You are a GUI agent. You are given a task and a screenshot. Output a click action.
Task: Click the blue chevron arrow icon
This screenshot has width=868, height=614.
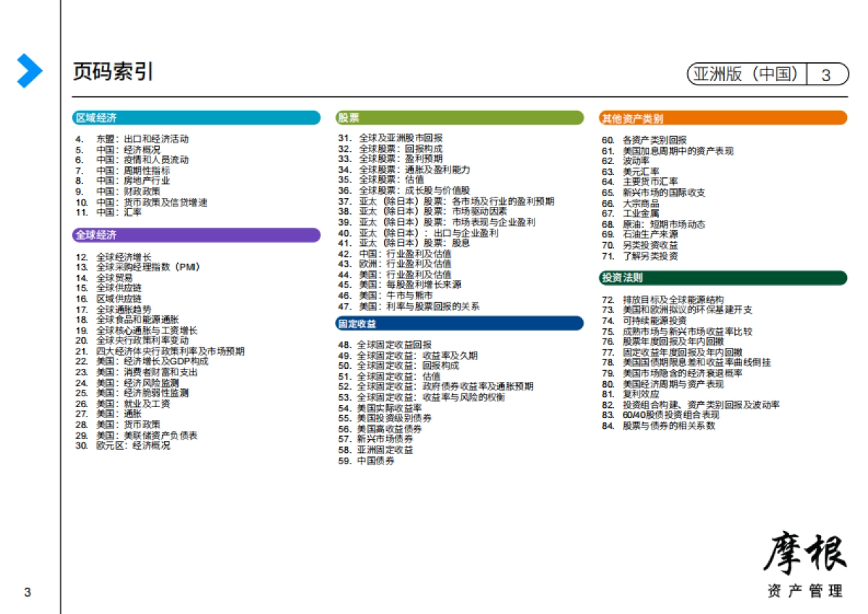pos(30,71)
